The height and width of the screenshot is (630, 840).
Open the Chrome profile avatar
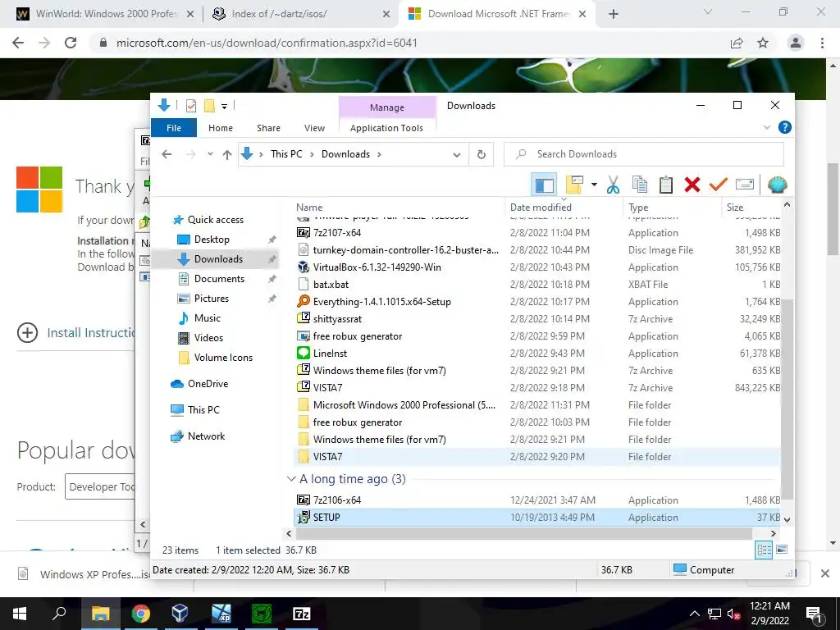click(796, 43)
